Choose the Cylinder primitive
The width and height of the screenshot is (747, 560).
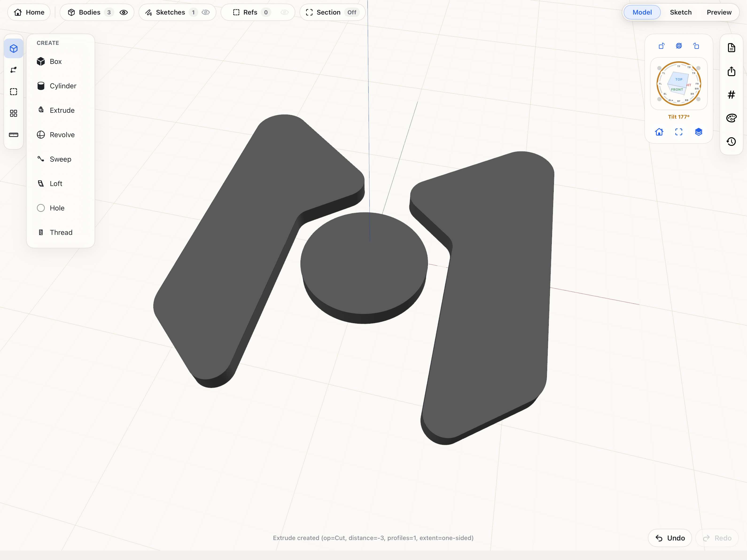pyautogui.click(x=60, y=86)
